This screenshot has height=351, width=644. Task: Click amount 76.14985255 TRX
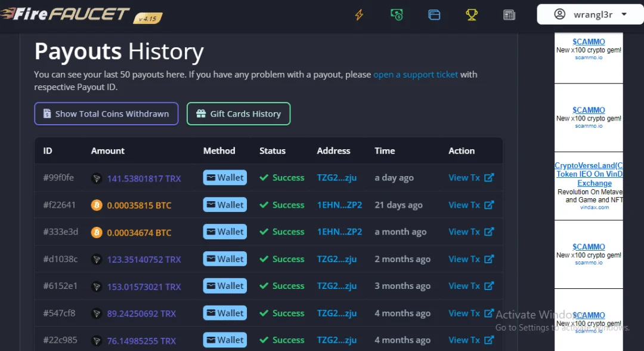pyautogui.click(x=141, y=341)
